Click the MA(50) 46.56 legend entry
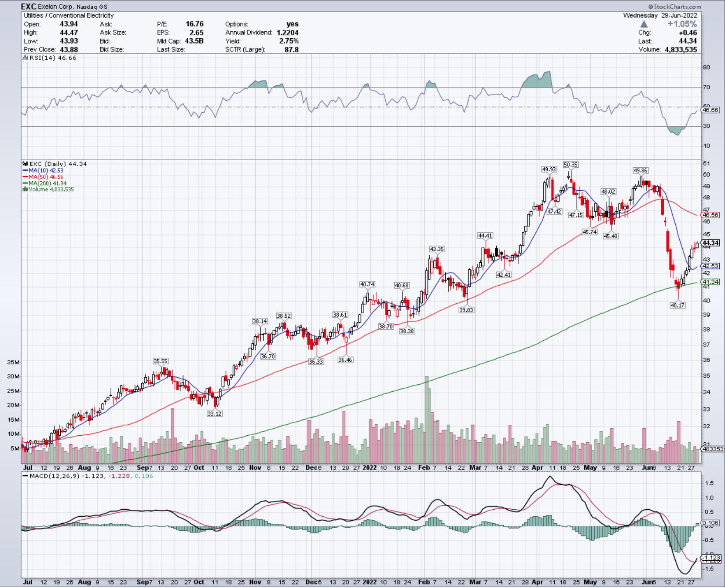 pos(43,177)
